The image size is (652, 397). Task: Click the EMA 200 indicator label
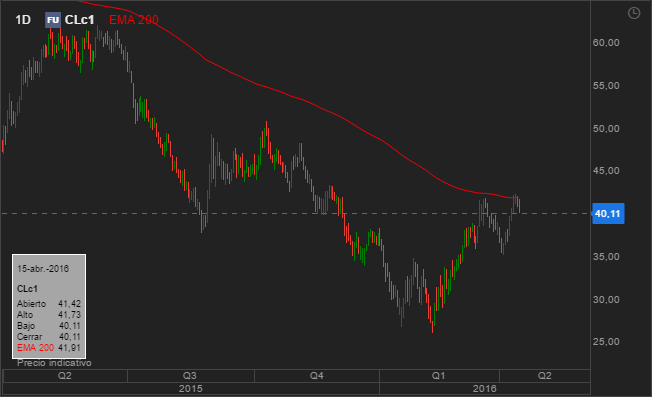[x=133, y=20]
